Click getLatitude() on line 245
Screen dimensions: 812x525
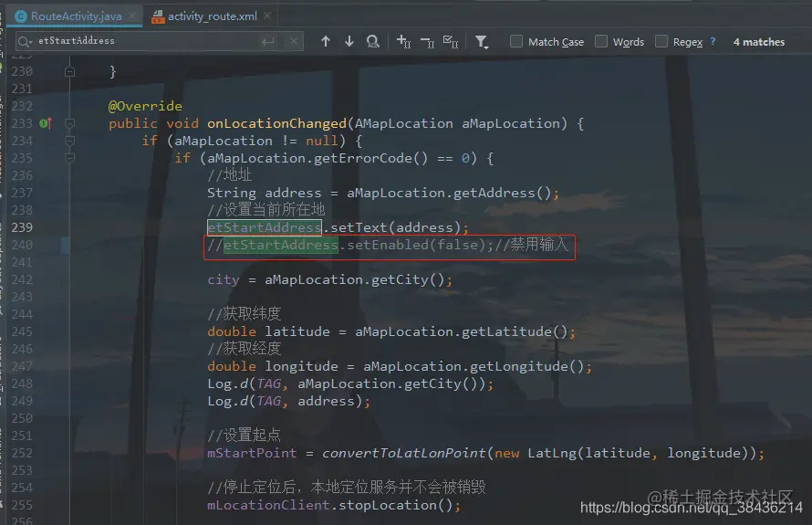tap(515, 331)
